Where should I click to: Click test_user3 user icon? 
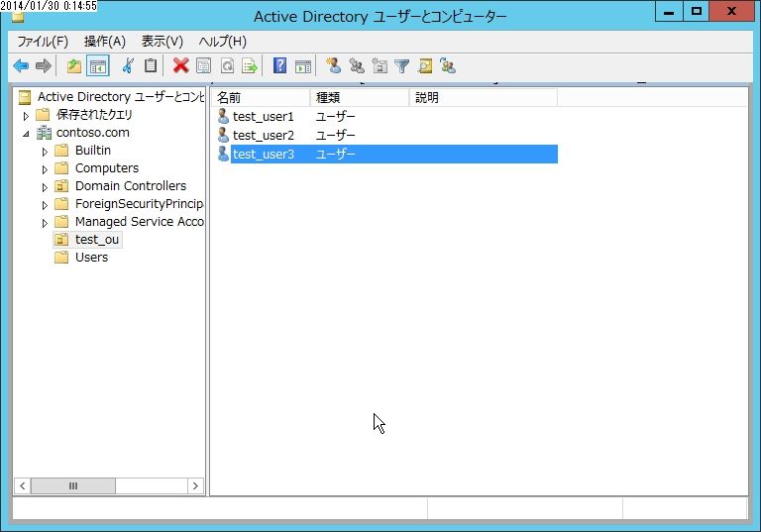click(223, 154)
